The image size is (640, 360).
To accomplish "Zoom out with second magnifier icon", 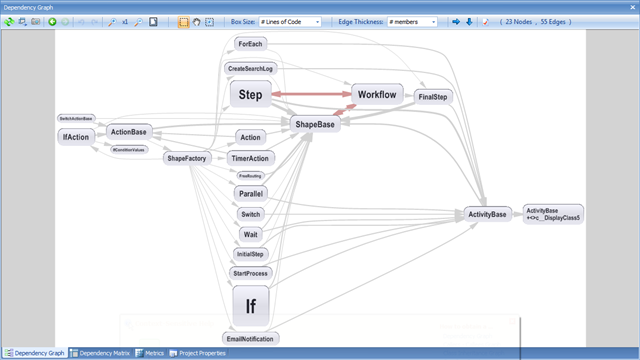I will tap(139, 22).
